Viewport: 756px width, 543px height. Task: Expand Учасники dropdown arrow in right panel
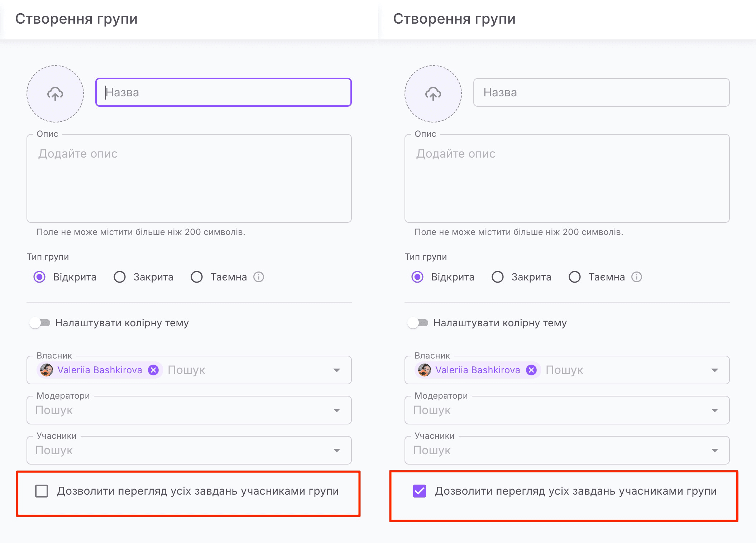(715, 451)
